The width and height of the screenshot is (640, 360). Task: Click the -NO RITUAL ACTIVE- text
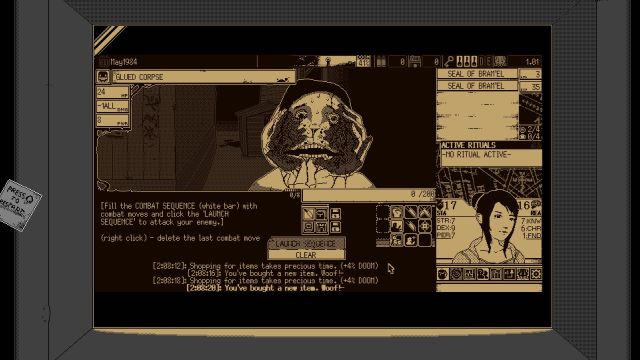pyautogui.click(x=476, y=155)
